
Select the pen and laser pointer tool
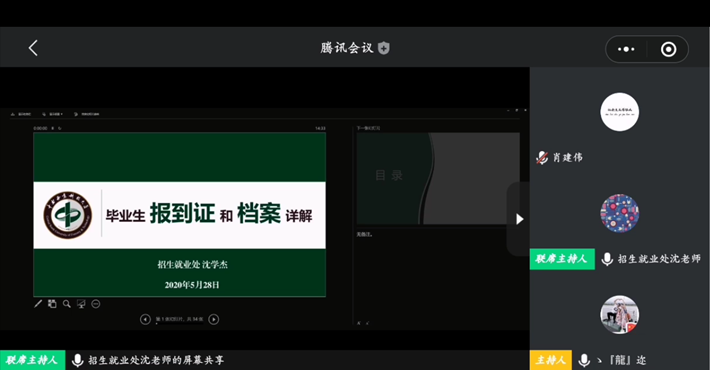pyautogui.click(x=38, y=304)
